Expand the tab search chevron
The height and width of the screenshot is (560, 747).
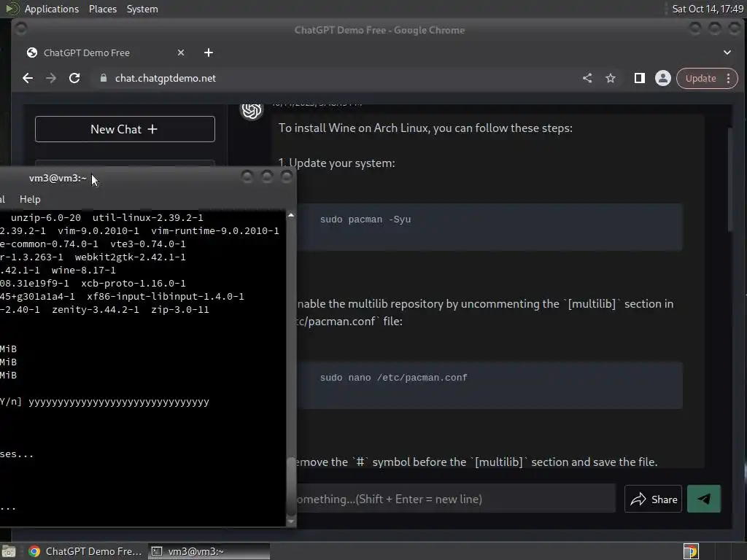point(727,52)
